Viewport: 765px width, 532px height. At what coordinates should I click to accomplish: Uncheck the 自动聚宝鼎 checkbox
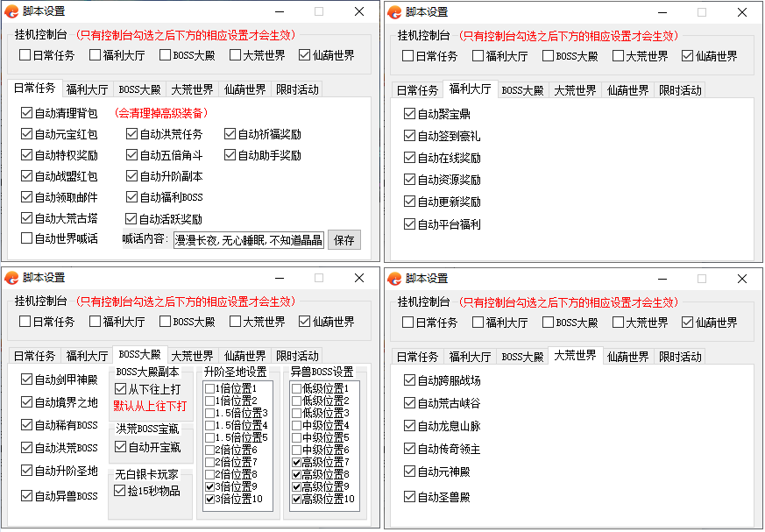pos(410,114)
